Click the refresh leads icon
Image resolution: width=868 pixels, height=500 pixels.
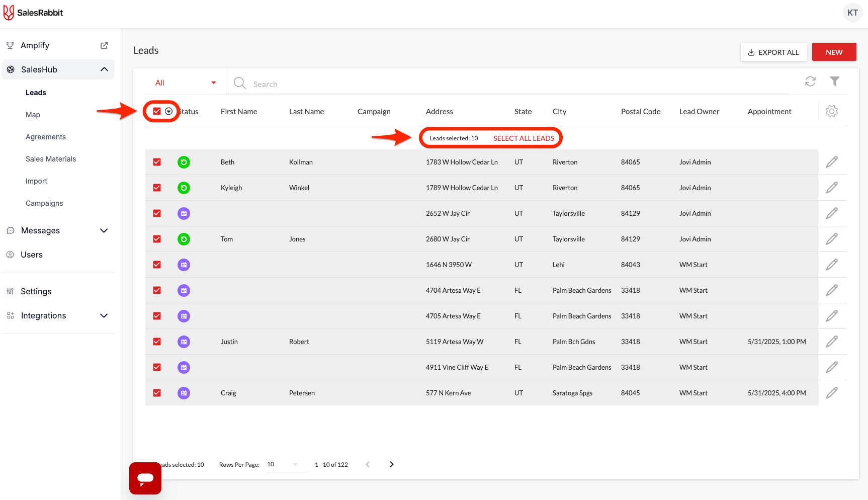[810, 81]
